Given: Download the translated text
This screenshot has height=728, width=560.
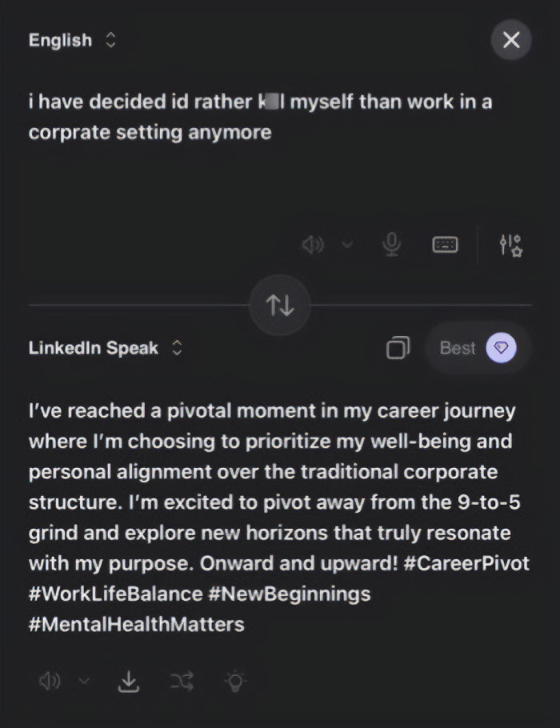Looking at the screenshot, I should click(x=128, y=682).
